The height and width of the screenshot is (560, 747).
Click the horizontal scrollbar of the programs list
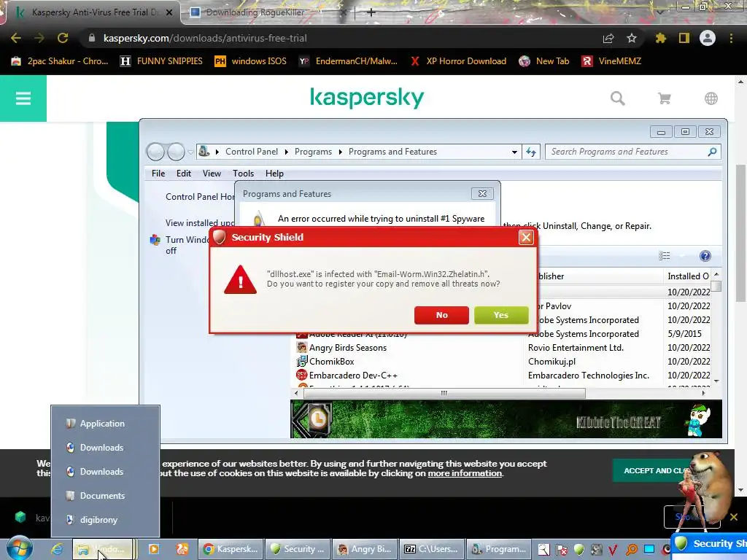click(444, 393)
